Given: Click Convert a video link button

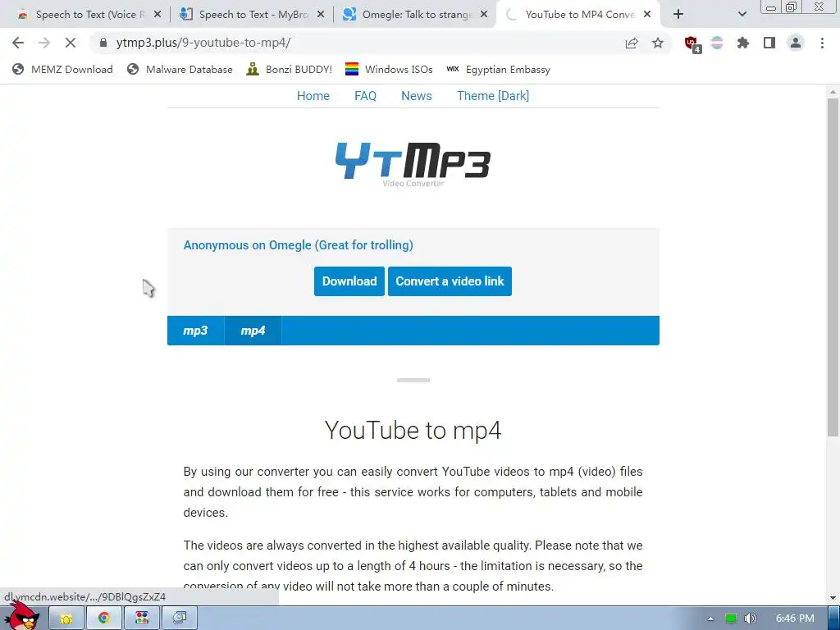Looking at the screenshot, I should tap(450, 281).
